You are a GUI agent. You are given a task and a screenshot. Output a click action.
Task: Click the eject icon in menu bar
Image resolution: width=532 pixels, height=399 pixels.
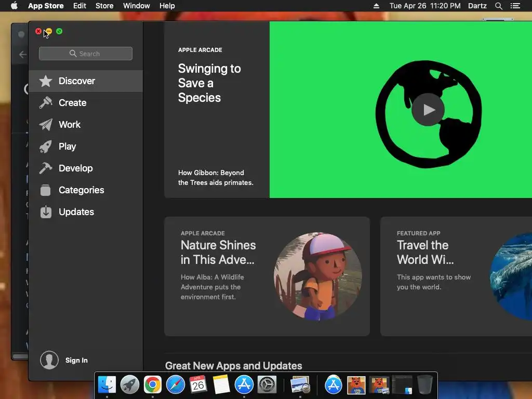376,6
